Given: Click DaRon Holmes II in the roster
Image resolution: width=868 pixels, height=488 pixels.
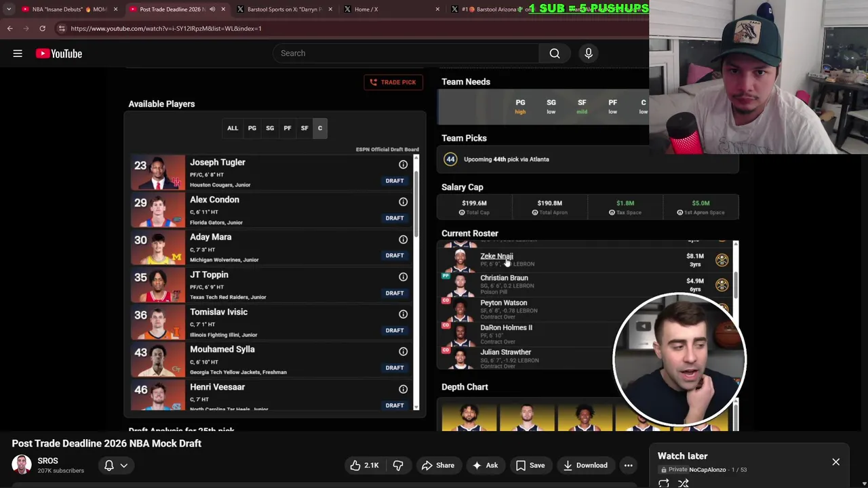Looking at the screenshot, I should [506, 327].
